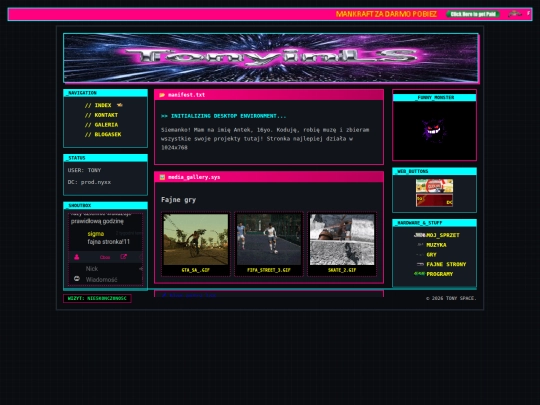Click the _STATUS panel header
The width and height of the screenshot is (540, 405).
point(105,158)
